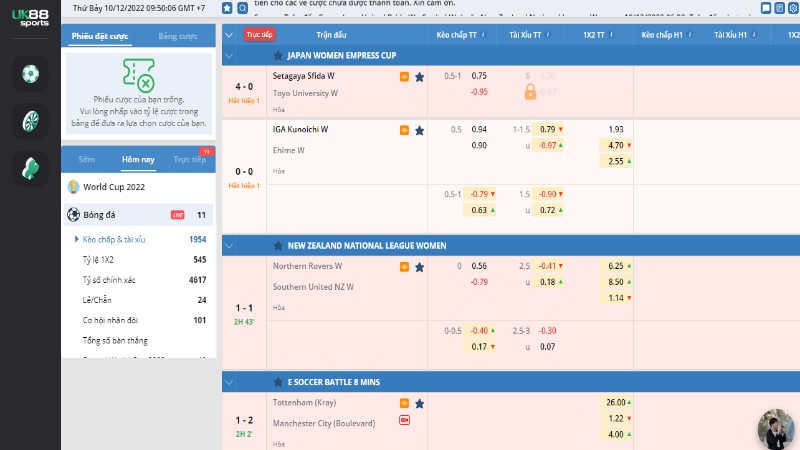
Task: Click the Setagaya Sfida W team name
Action: tap(304, 76)
